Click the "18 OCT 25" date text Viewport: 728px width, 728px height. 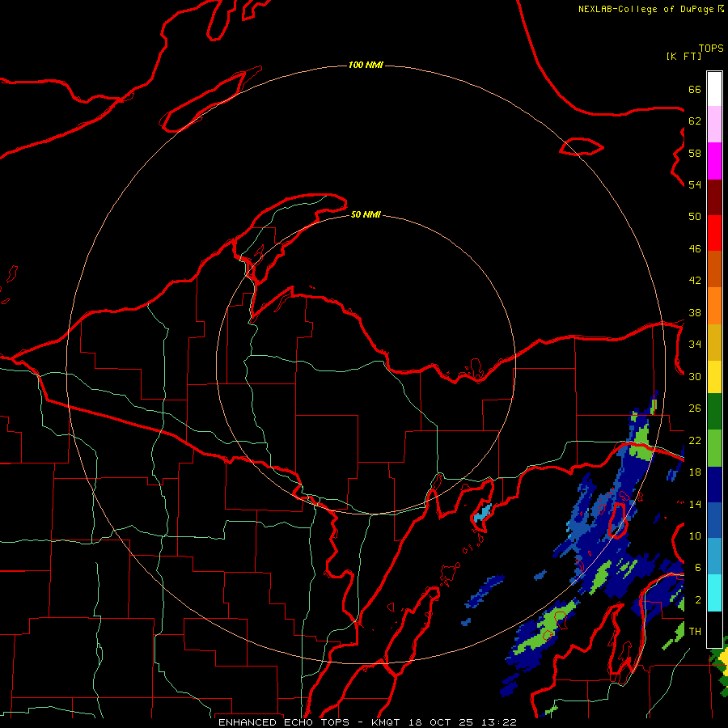click(442, 722)
